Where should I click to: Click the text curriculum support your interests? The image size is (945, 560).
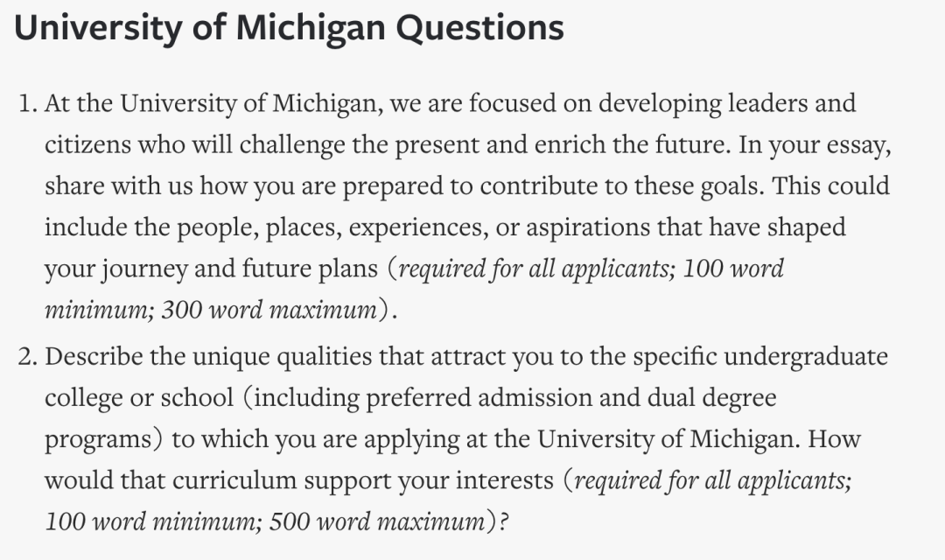tap(363, 480)
